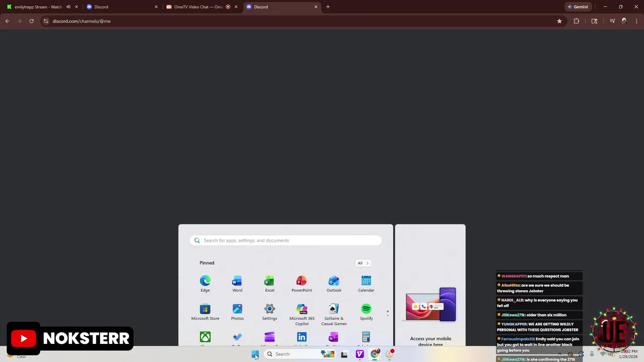The width and height of the screenshot is (644, 362).
Task: Open the Chrome extensions puzzle icon
Action: point(577,21)
